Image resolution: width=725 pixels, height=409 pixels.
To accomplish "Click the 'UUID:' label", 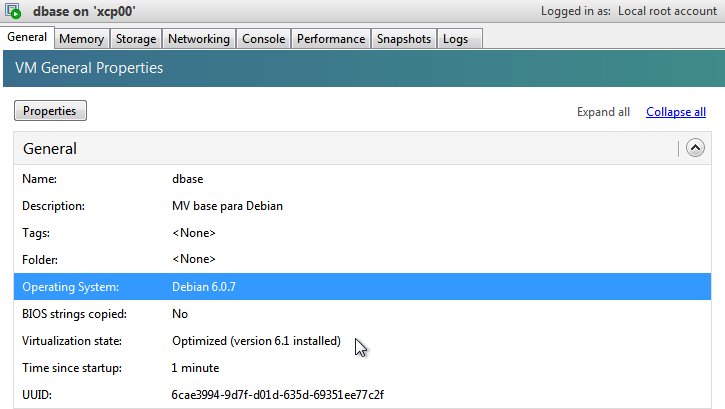I will pos(37,395).
